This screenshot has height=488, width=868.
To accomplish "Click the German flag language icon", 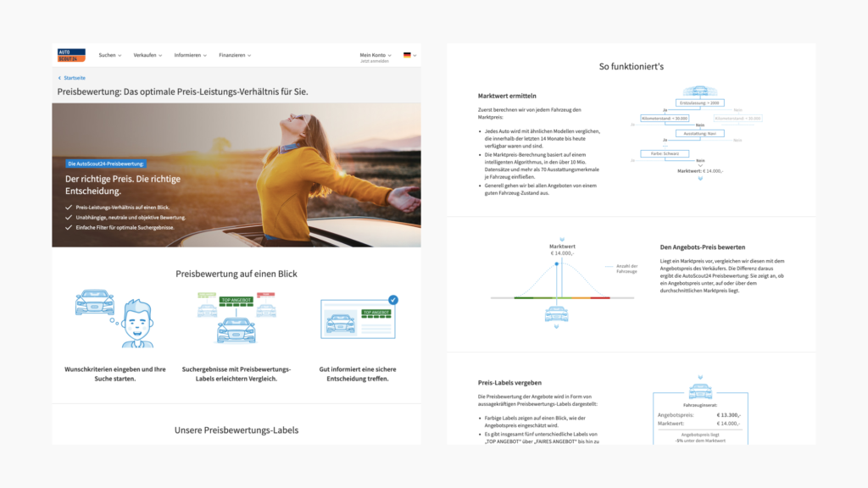I will click(x=407, y=55).
